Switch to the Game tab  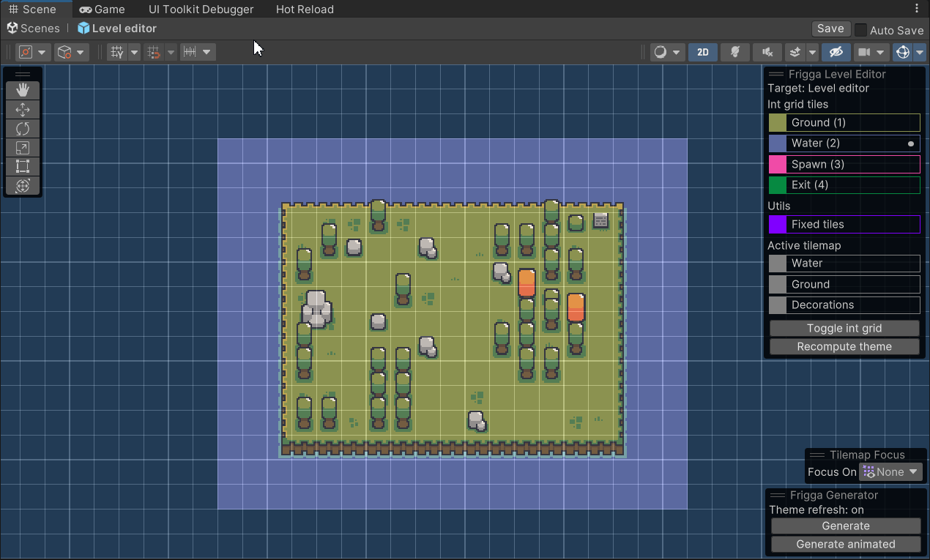pyautogui.click(x=103, y=10)
